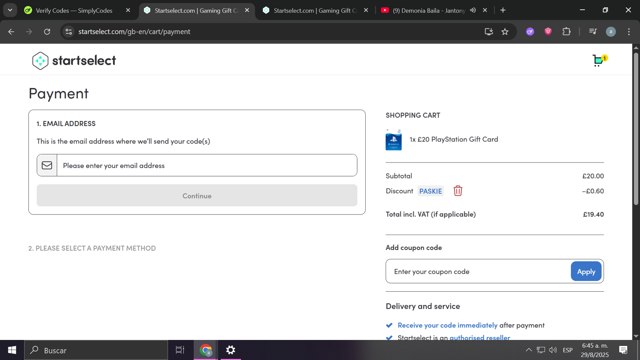Click the PlayStation Gift Card thumbnail
This screenshot has width=640, height=360.
393,140
